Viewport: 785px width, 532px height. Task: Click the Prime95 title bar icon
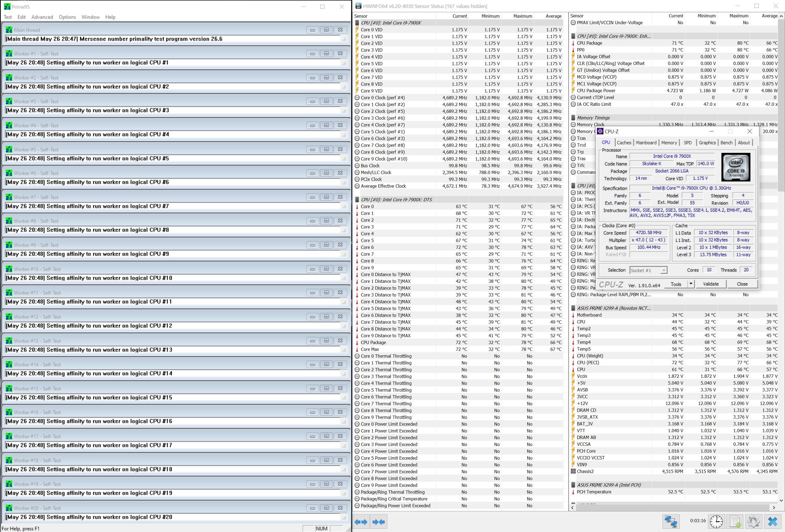(x=7, y=7)
